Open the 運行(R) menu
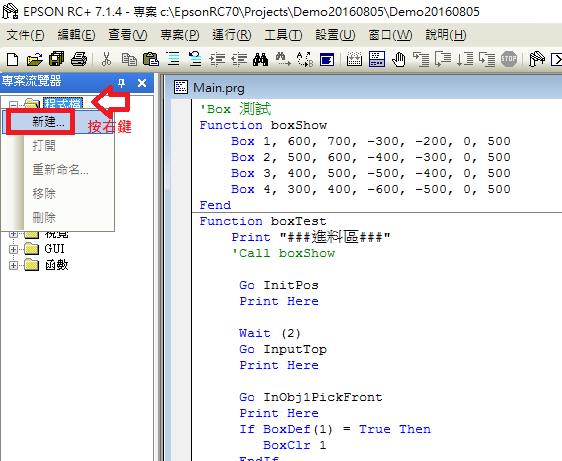This screenshot has height=461, width=562. [x=232, y=35]
